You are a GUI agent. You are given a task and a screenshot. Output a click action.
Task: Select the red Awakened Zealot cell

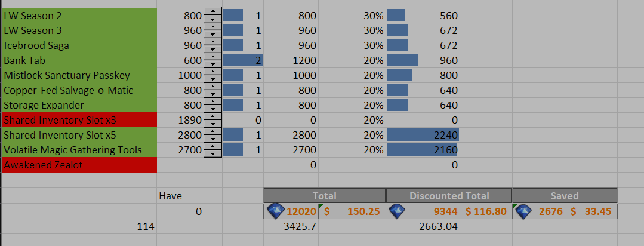pyautogui.click(x=79, y=165)
